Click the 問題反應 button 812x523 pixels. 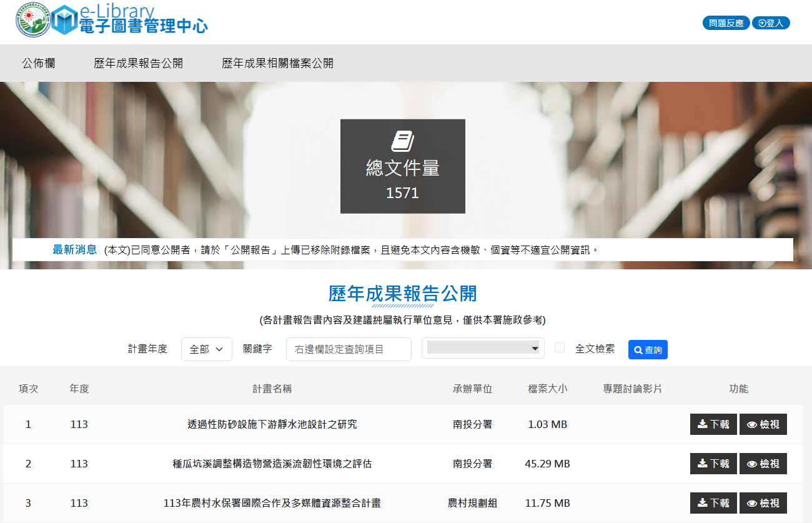726,22
